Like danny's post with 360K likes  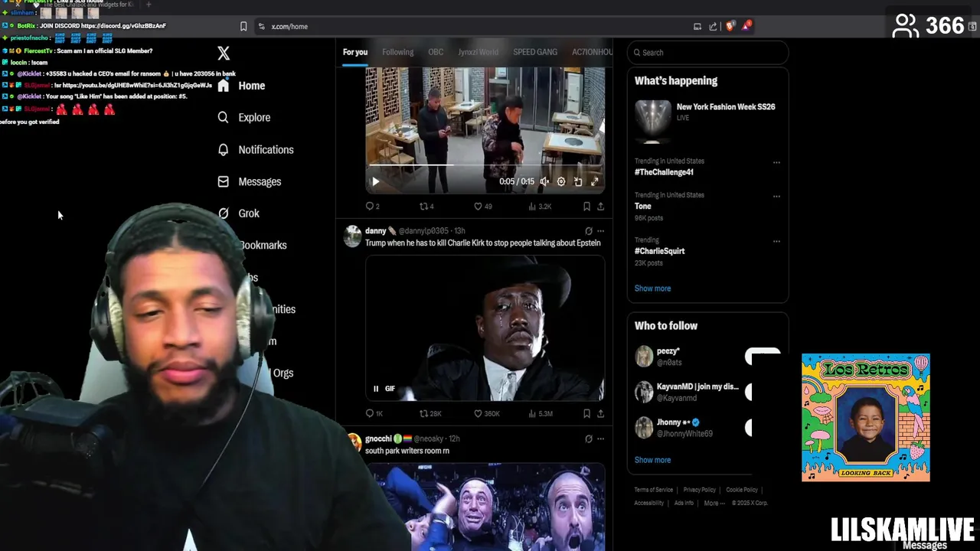click(487, 414)
